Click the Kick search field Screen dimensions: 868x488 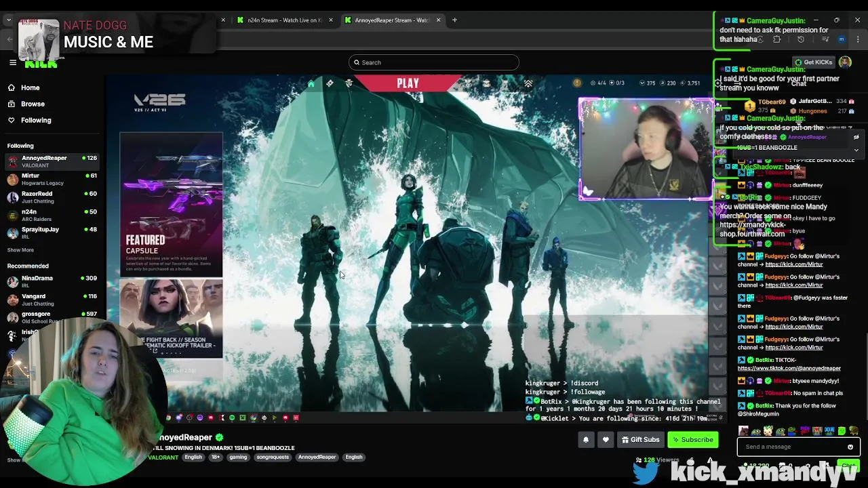pyautogui.click(x=434, y=62)
